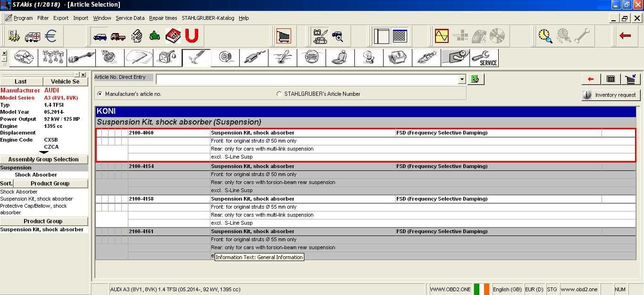Select Protective Cap/Bellow, shock absorber item
The width and height of the screenshot is (644, 295).
[x=33, y=209]
